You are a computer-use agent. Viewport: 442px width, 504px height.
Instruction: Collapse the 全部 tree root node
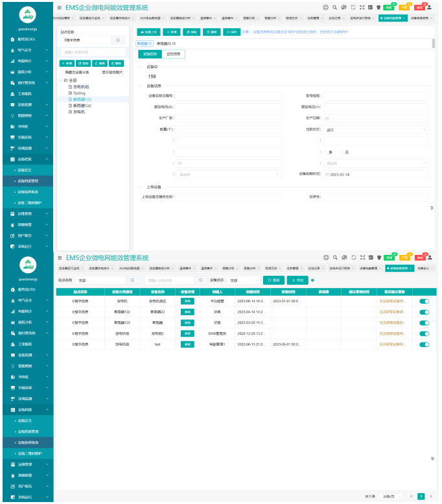coord(60,80)
